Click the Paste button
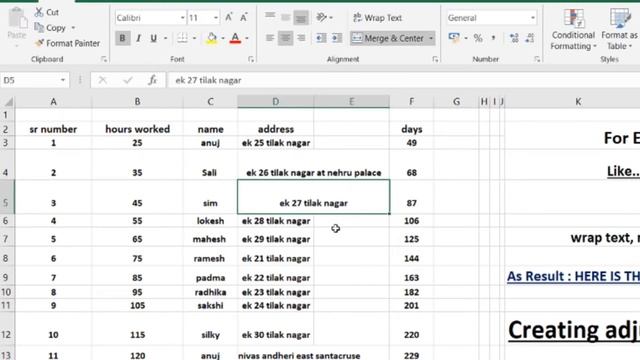 (x=17, y=25)
